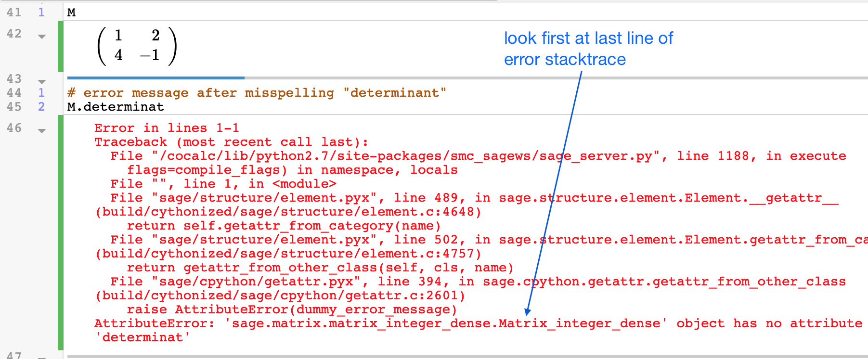Click the blue annotation arrowhead
The width and height of the screenshot is (868, 359).
[528, 312]
